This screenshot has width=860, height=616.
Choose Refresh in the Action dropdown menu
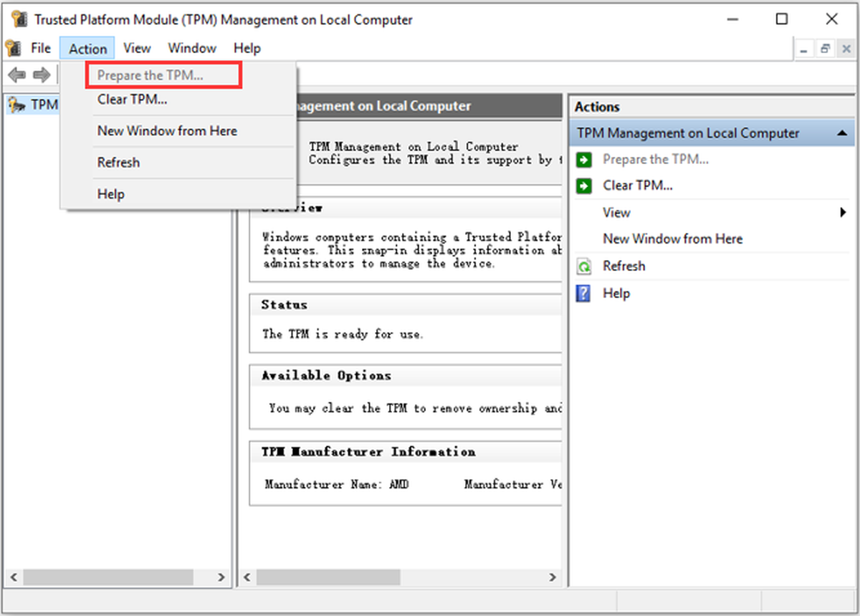tap(118, 163)
